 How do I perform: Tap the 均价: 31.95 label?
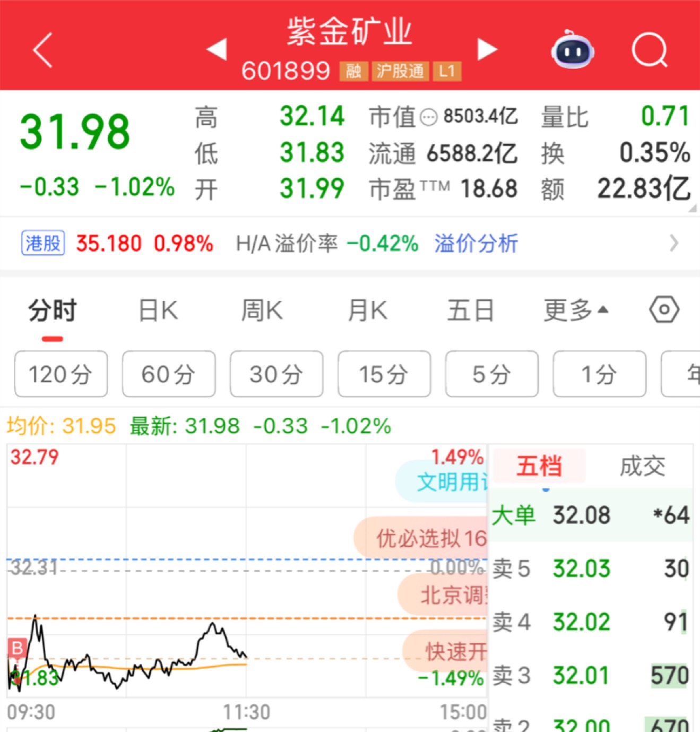pos(61,426)
